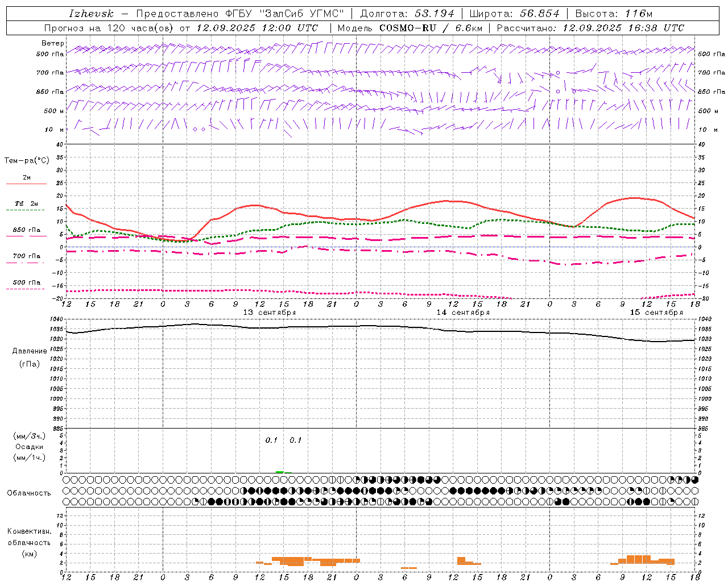728x582 pixels.
Task: Click the "Широта: 56.854" latitude value
Action: click(515, 14)
